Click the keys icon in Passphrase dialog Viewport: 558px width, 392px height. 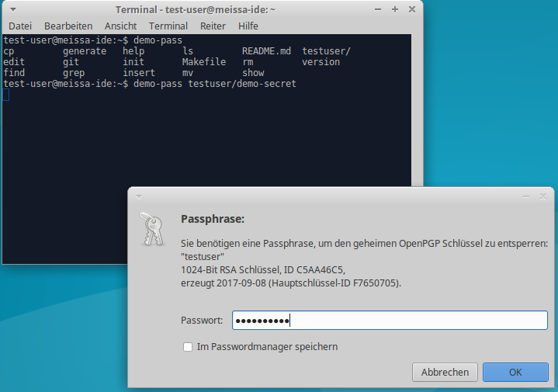(153, 228)
